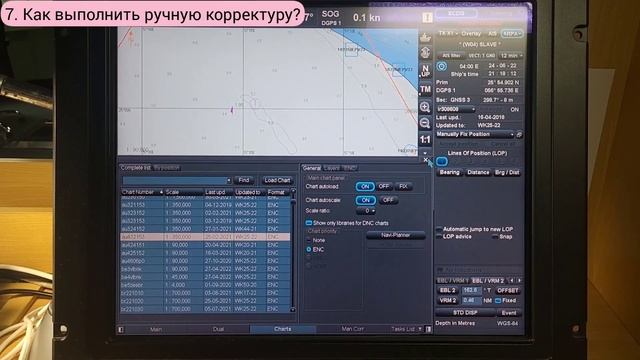Enable Automatic jump to new LOP

[439, 229]
